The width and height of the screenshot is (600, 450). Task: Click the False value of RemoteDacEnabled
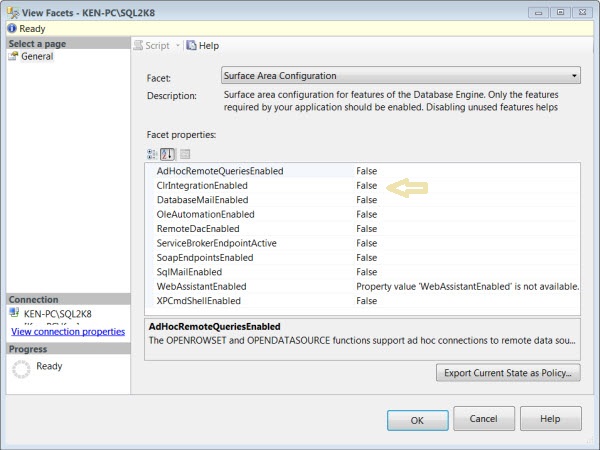click(x=367, y=229)
